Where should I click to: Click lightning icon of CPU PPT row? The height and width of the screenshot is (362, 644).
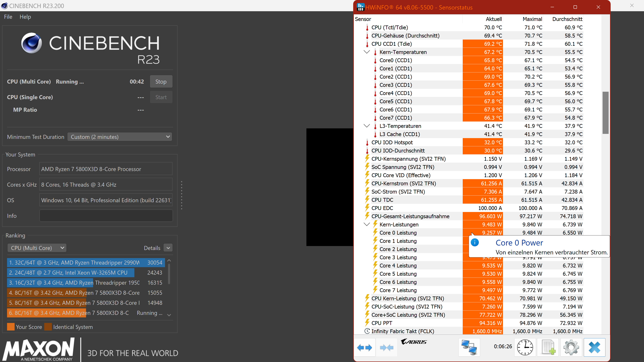(x=367, y=323)
